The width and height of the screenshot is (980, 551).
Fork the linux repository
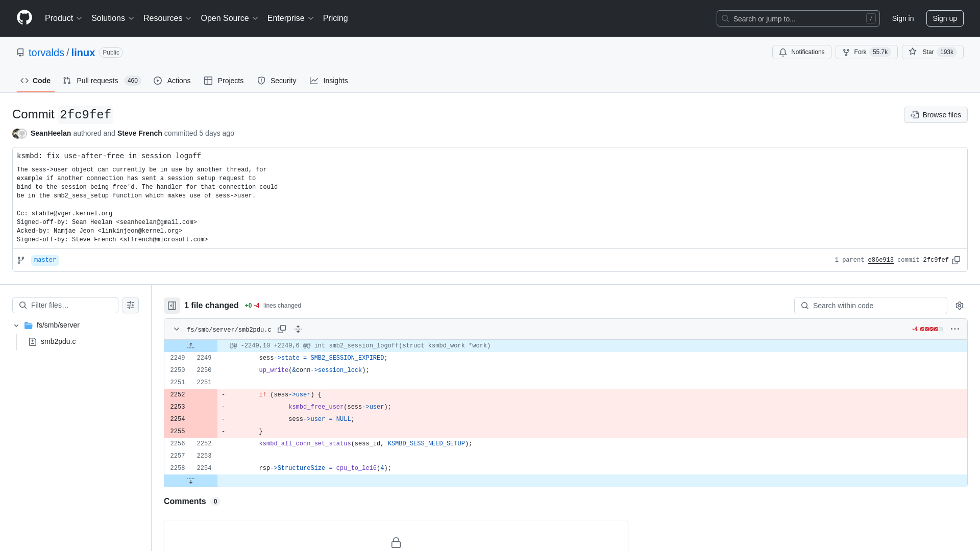click(867, 52)
